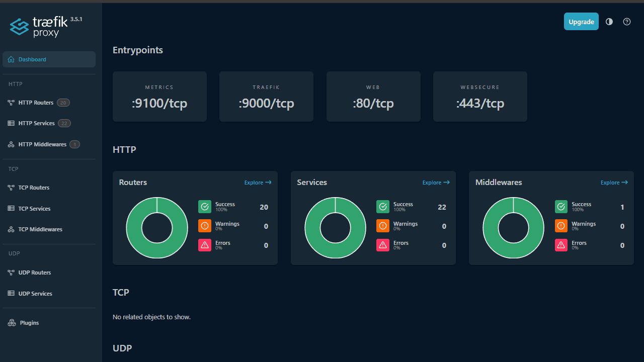644x362 pixels.
Task: Open the Plugins section icon
Action: point(11,322)
